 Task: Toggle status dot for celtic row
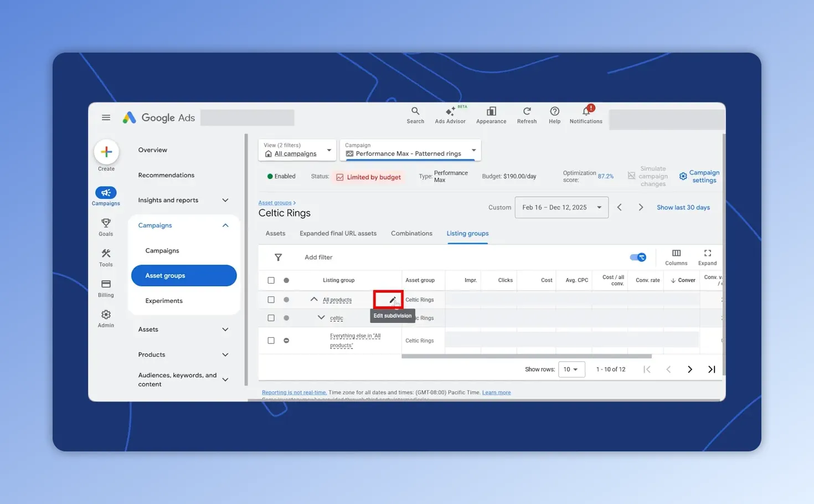tap(286, 318)
